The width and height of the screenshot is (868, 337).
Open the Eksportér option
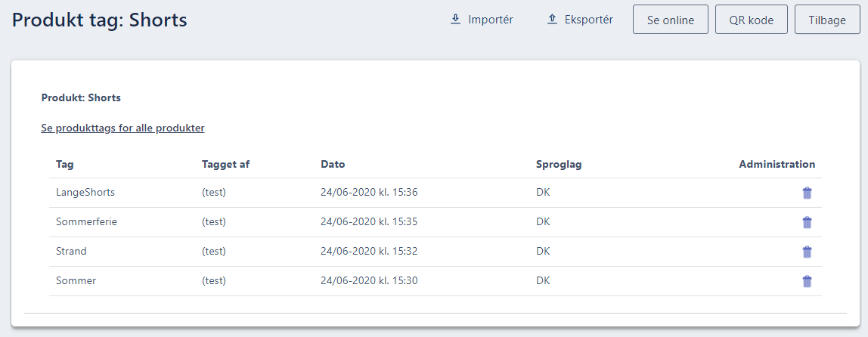coord(580,20)
